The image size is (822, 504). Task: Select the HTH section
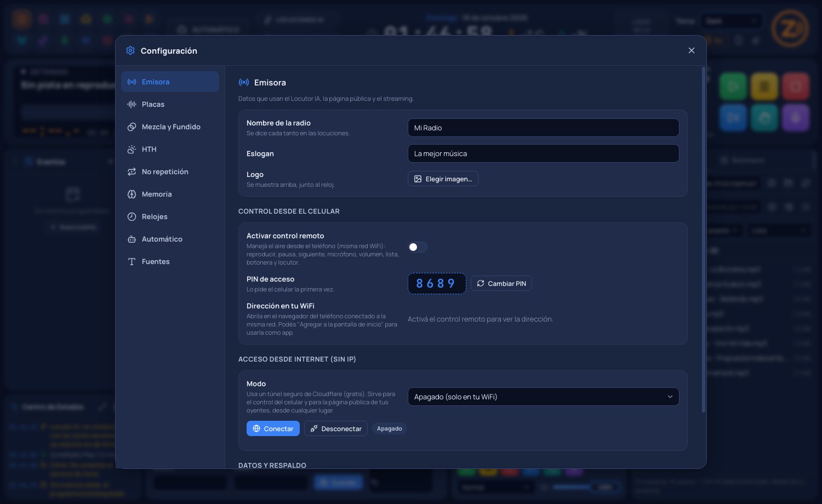pos(170,149)
